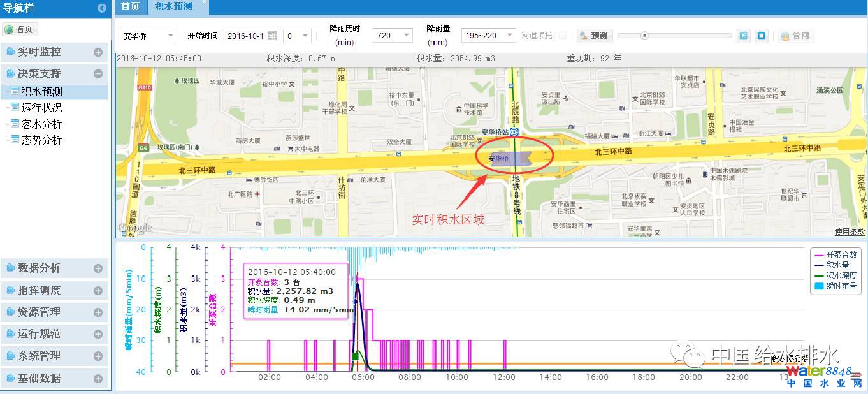Click the 使用条款 link on the map
The height and width of the screenshot is (394, 868).
[850, 232]
